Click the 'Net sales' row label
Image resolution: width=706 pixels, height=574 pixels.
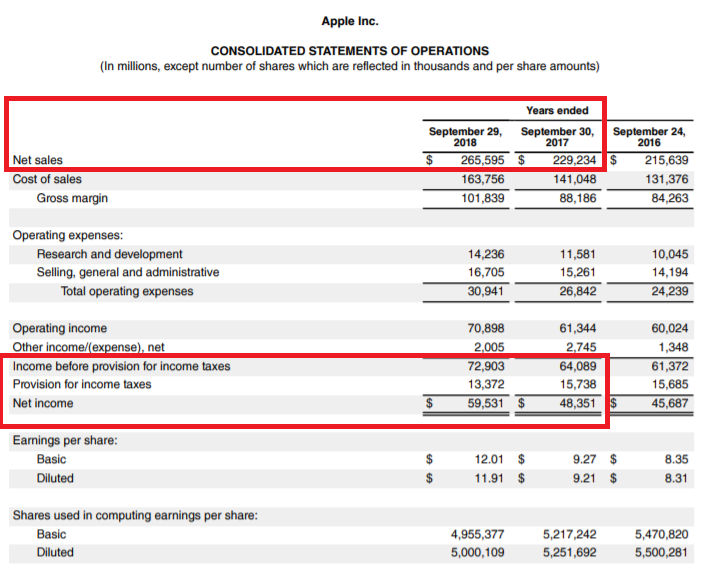[x=37, y=160]
